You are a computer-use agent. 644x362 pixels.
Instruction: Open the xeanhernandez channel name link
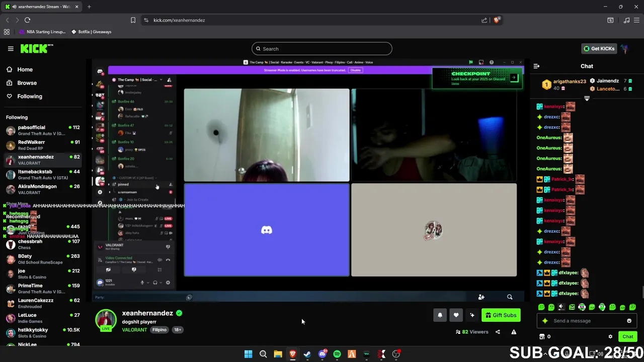click(147, 313)
